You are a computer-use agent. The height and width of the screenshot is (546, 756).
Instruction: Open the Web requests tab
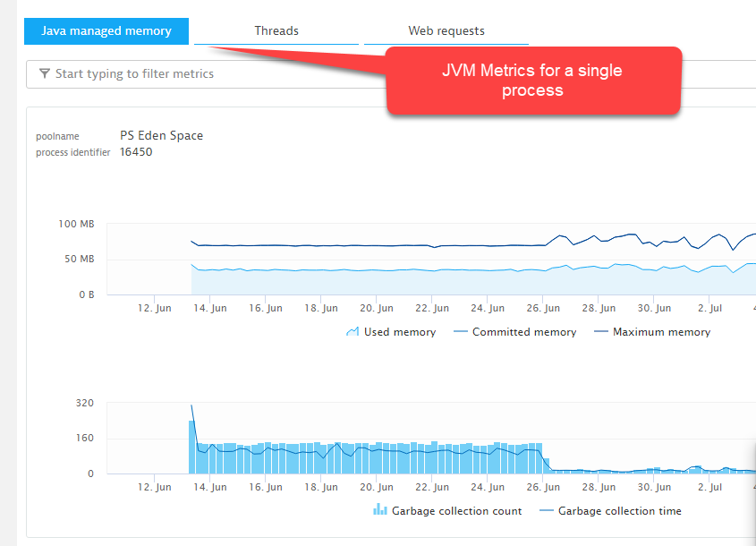446,31
